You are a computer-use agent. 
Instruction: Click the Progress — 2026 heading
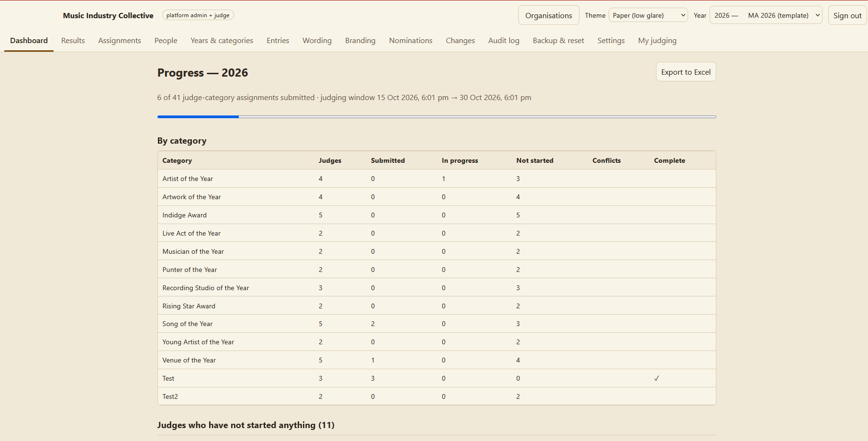tap(202, 73)
